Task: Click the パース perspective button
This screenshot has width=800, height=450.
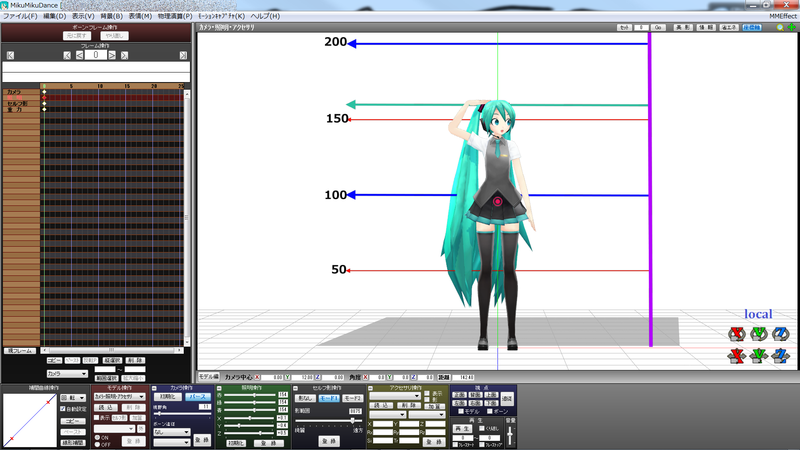Action: [x=197, y=396]
